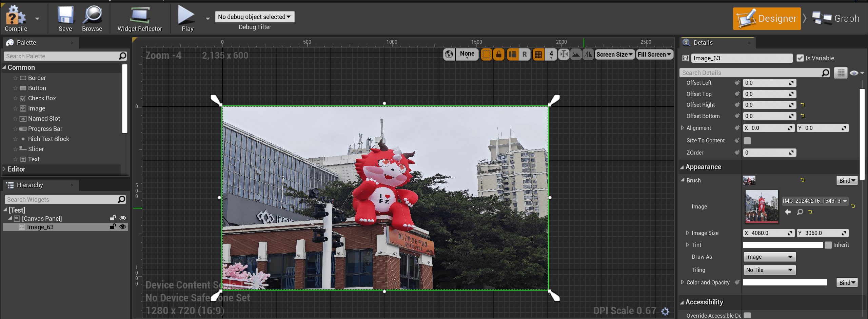
Task: Open Bind button for Color and Opacity
Action: (847, 282)
